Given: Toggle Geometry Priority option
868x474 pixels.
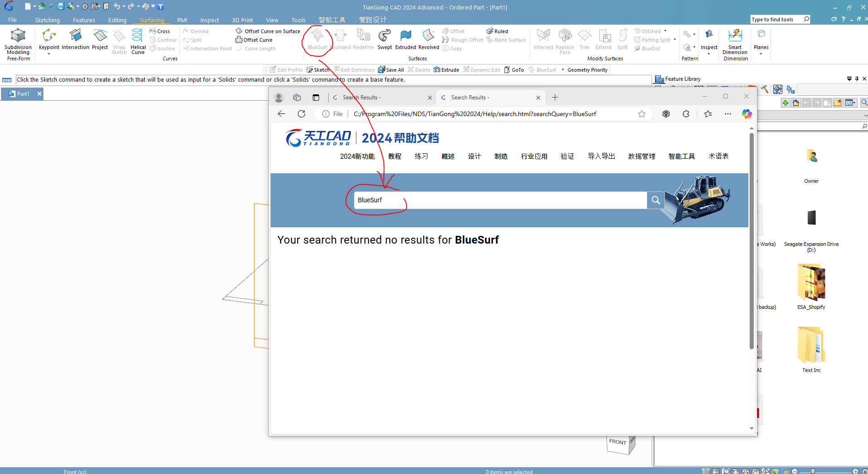Looking at the screenshot, I should pos(585,70).
